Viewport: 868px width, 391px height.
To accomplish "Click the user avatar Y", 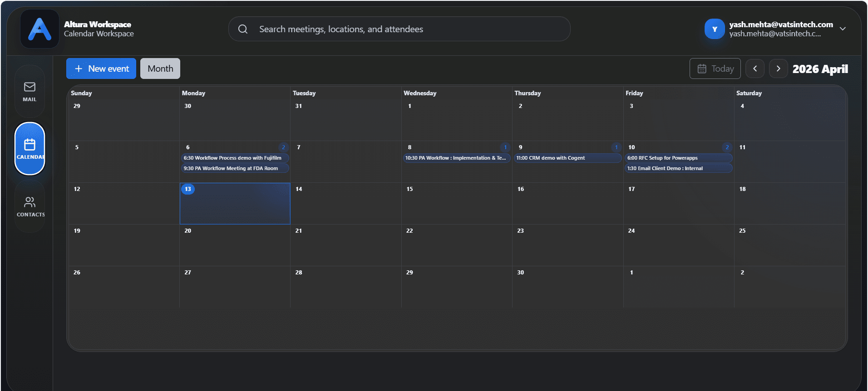I will [714, 29].
